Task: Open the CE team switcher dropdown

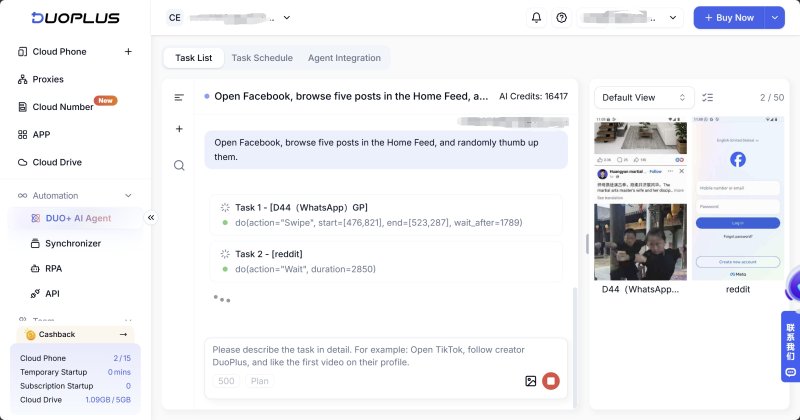Action: click(229, 18)
